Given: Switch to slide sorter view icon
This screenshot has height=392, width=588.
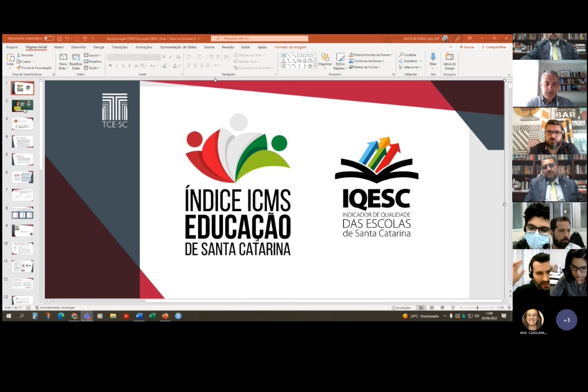Looking at the screenshot, I should pos(432,308).
